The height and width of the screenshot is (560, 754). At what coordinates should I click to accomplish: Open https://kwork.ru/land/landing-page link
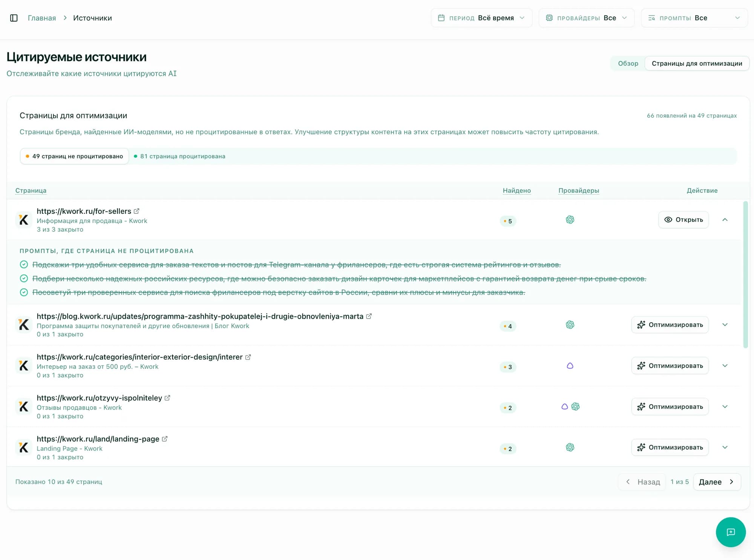click(98, 439)
